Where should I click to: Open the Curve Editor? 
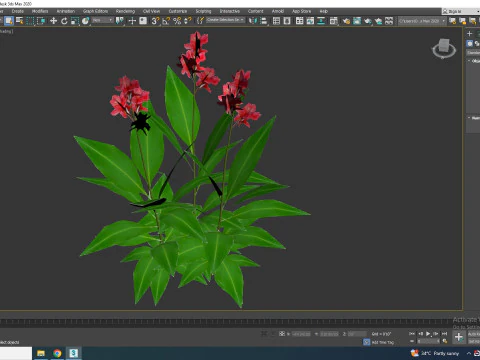coord(310,21)
